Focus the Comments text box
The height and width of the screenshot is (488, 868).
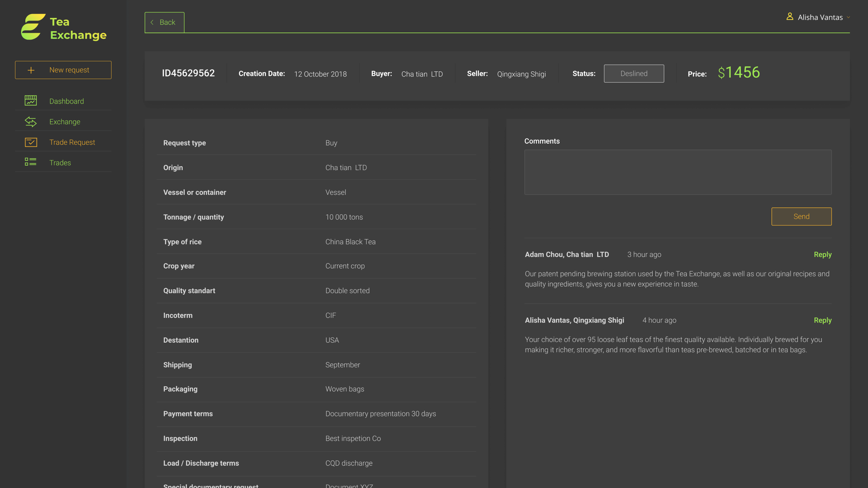[x=678, y=172]
